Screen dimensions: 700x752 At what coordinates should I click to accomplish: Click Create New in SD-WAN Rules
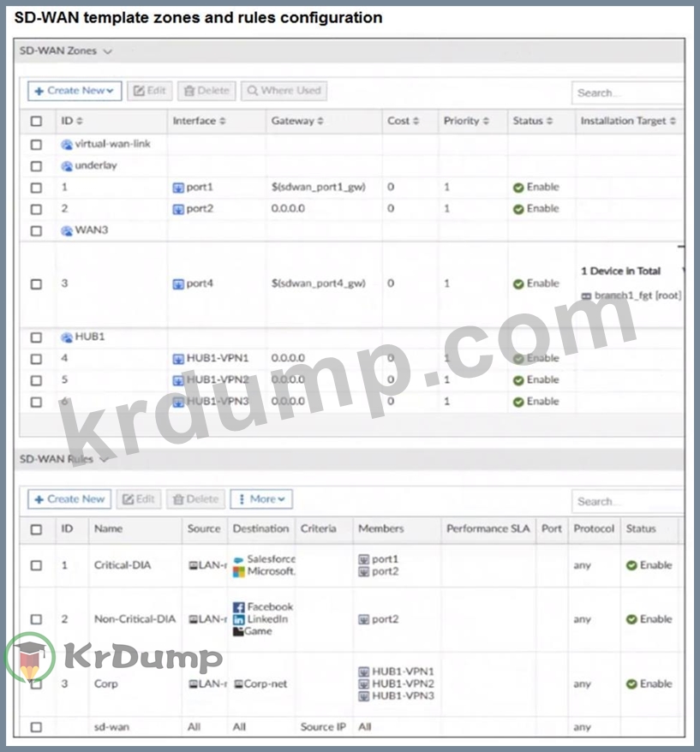pos(69,499)
